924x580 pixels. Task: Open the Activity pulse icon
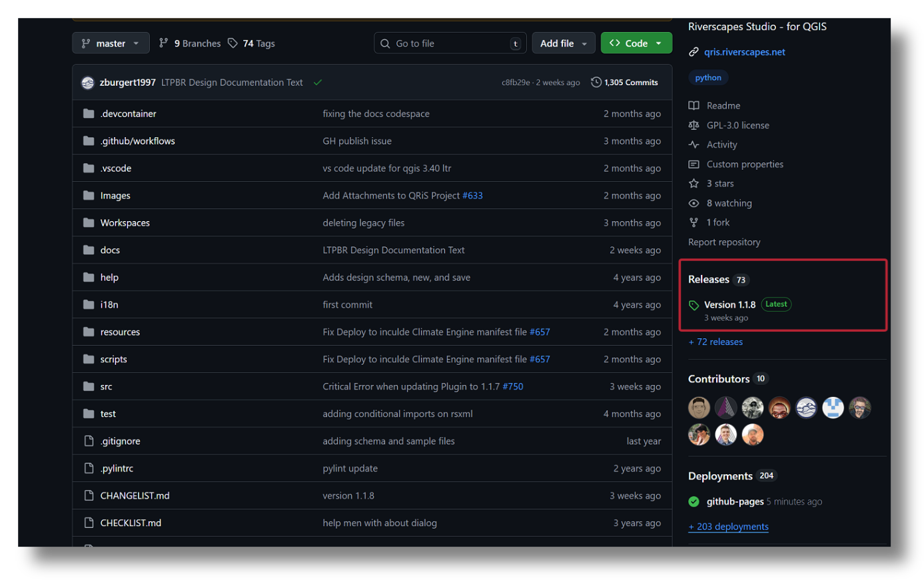[x=693, y=145]
